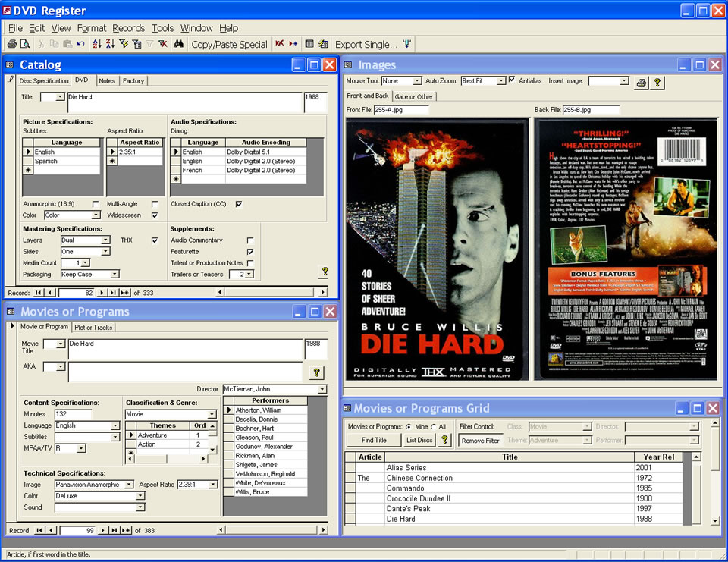Viewport: 728px width, 562px height.
Task: Open the Auto Zoom dropdown
Action: click(501, 81)
